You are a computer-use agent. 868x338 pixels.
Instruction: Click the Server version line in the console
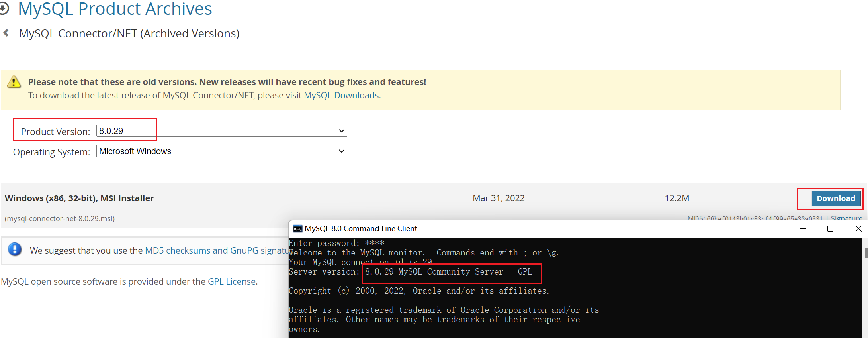[x=410, y=272]
